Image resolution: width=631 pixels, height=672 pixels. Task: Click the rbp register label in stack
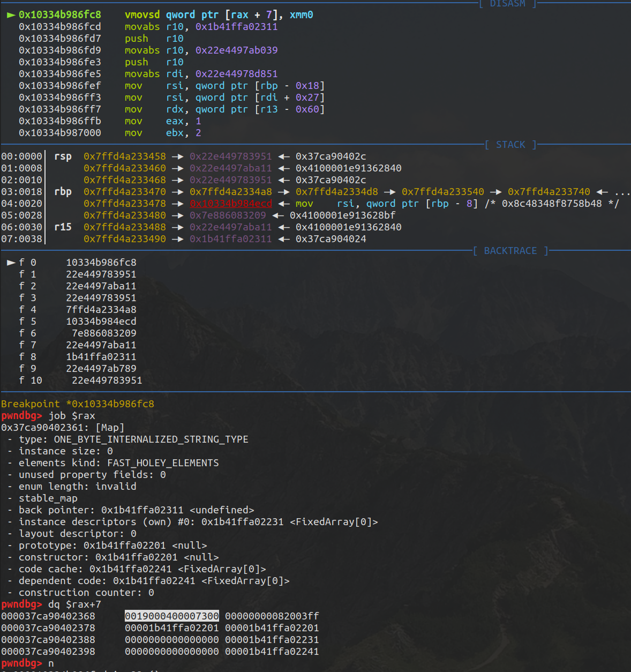pos(63,192)
